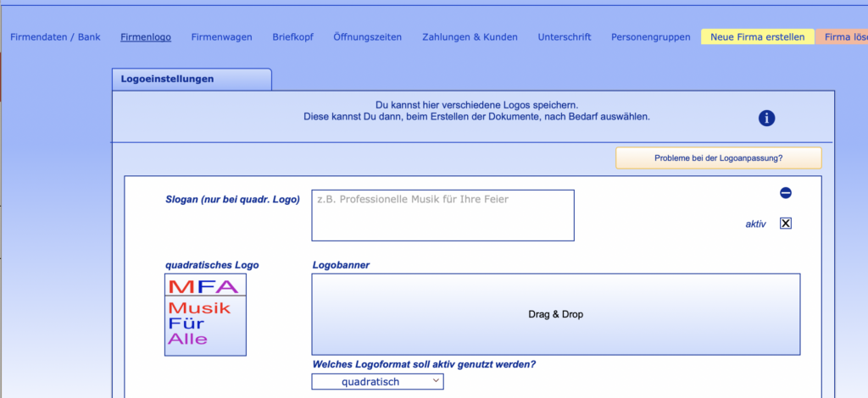Open the Logoformat dropdown showing quadratisch
Viewport: 868px width, 398px height.
[377, 381]
